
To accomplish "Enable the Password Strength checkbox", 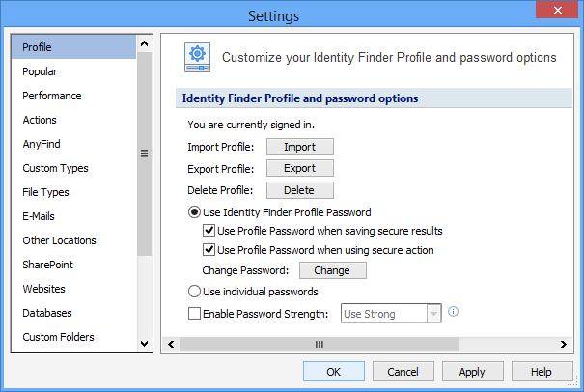I will (x=194, y=313).
